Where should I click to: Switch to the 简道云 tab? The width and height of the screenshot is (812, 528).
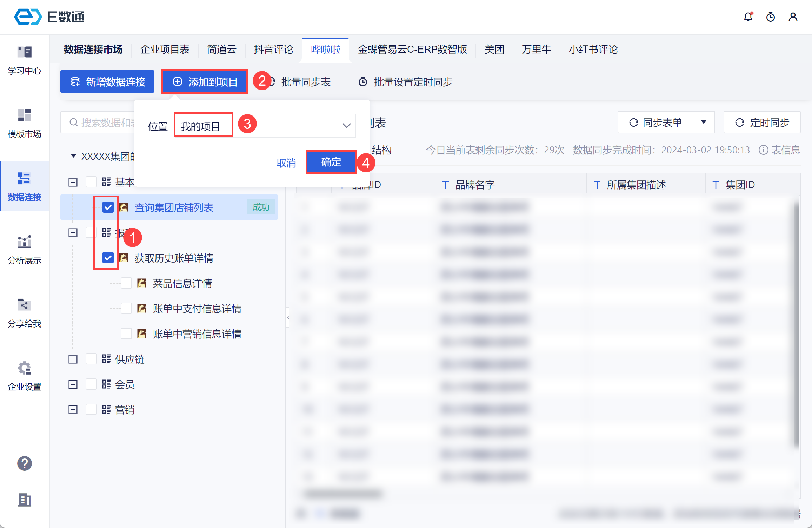221,49
